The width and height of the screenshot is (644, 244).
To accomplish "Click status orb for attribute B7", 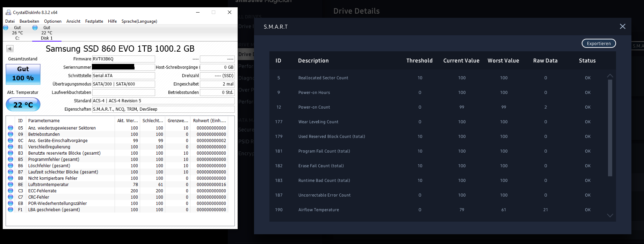I will coord(10,172).
